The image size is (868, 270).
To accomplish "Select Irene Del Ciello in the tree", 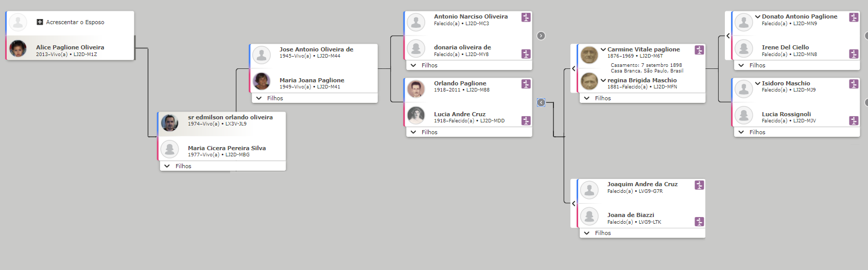I will click(x=785, y=47).
